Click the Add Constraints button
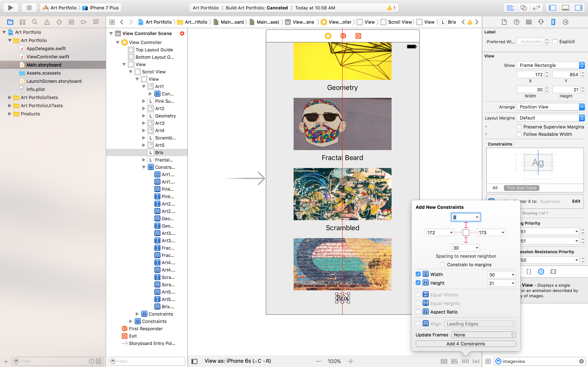588x367 pixels. coord(465,343)
